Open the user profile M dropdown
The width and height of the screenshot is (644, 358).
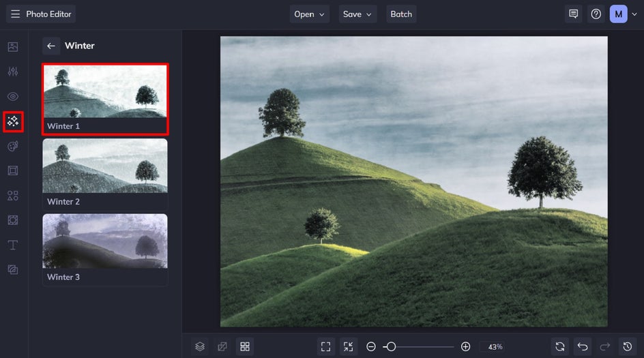point(623,14)
